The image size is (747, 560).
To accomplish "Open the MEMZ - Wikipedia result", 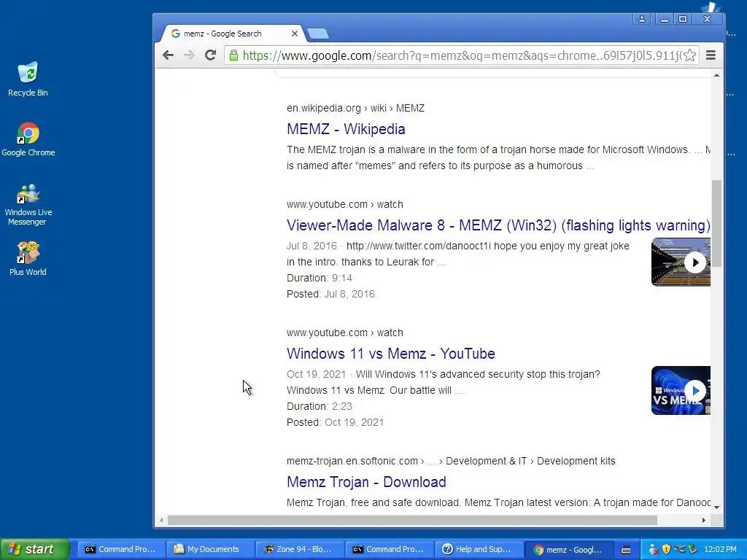I will click(346, 129).
